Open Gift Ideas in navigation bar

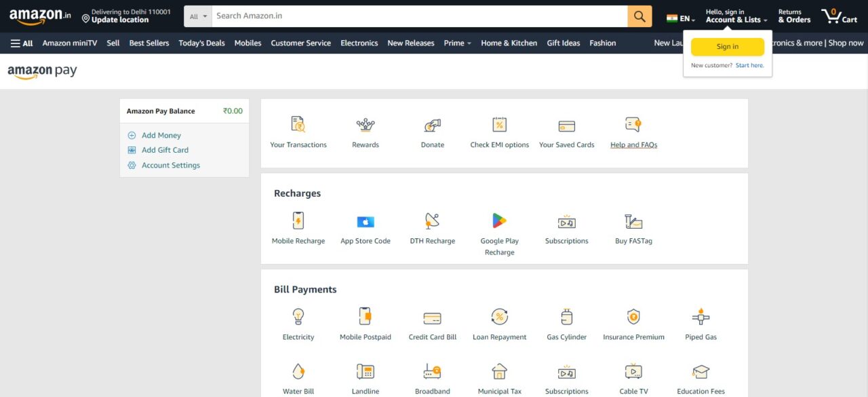[564, 43]
